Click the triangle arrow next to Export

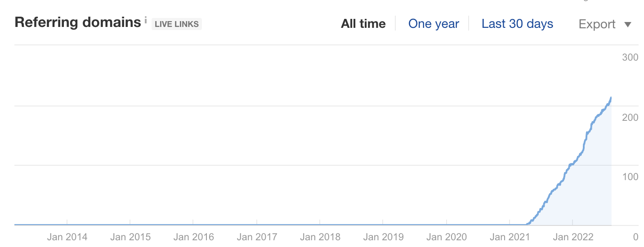tap(628, 24)
